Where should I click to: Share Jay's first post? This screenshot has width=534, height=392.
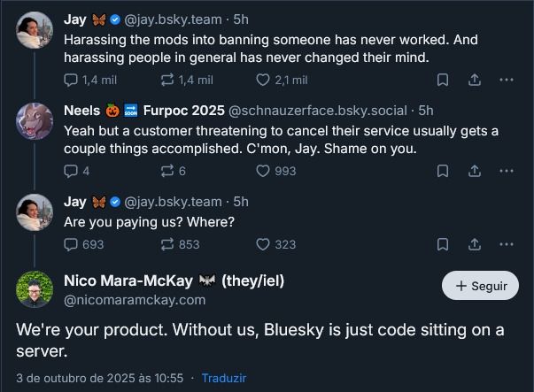coord(475,80)
